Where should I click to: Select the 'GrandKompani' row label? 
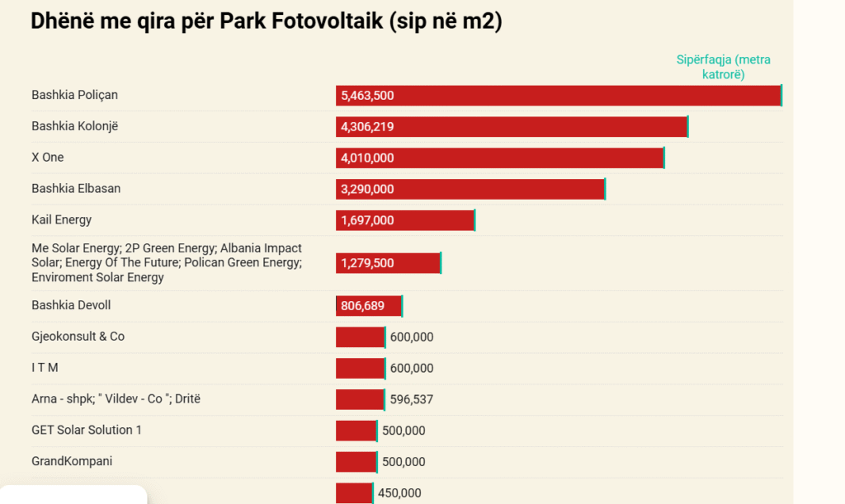pyautogui.click(x=72, y=461)
